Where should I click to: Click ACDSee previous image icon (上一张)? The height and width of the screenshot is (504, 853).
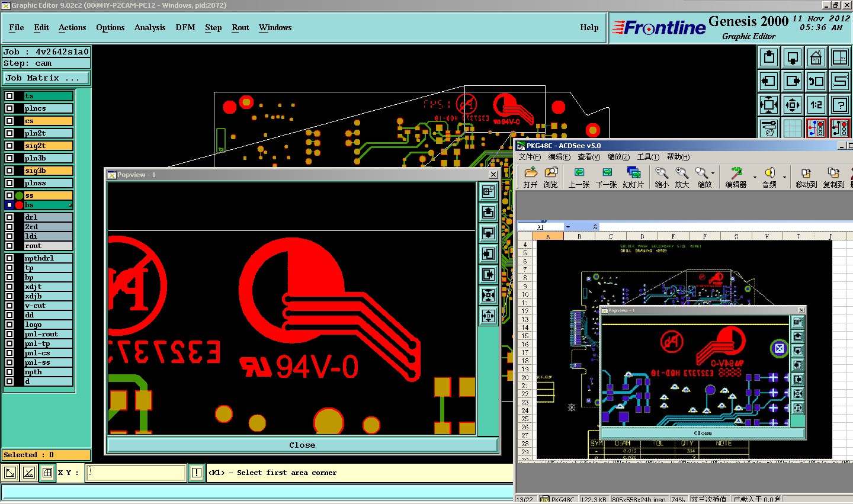[x=579, y=177]
